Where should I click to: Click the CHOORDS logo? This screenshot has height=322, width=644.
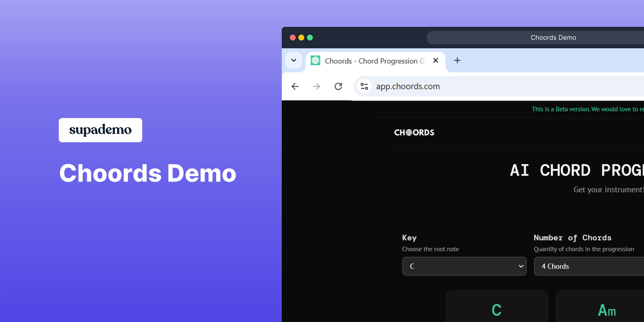point(414,133)
